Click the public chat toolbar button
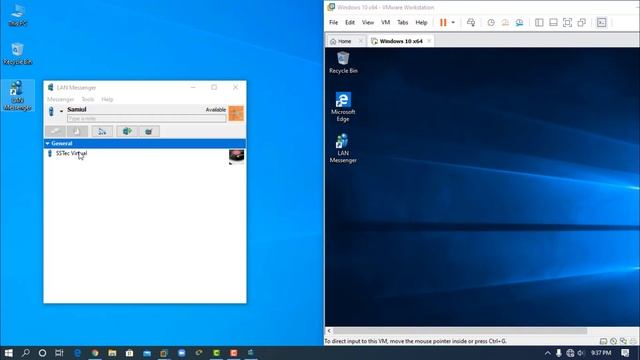 pyautogui.click(x=127, y=131)
